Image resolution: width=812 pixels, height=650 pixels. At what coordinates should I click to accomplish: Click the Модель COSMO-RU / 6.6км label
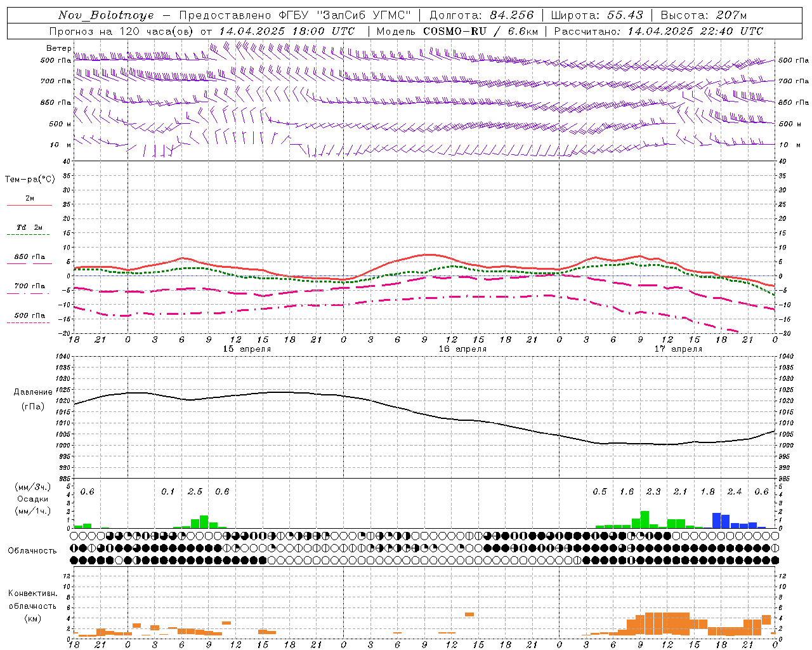[457, 31]
